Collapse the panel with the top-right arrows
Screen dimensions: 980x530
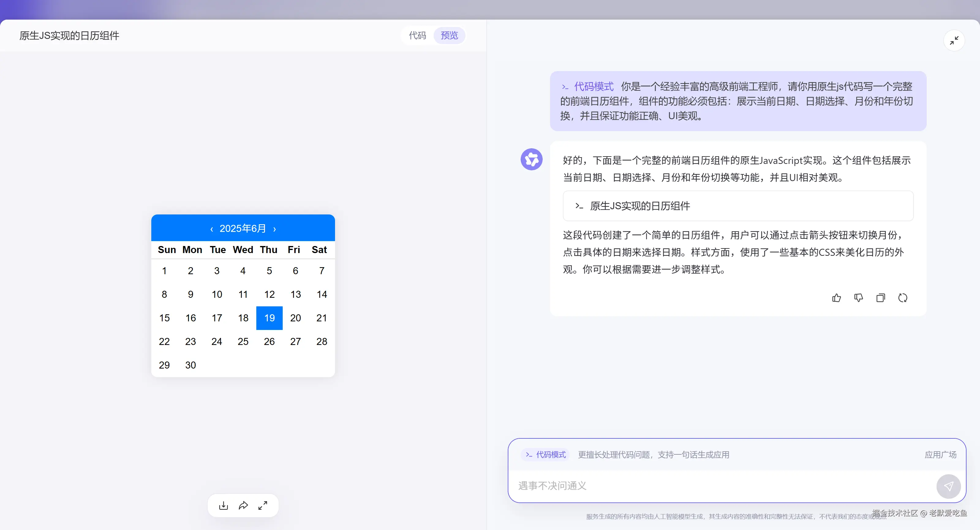(955, 40)
